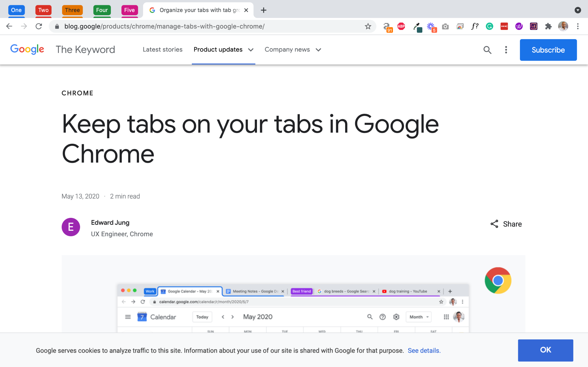Click the blue Subscribe button
588x367 pixels.
tap(548, 50)
